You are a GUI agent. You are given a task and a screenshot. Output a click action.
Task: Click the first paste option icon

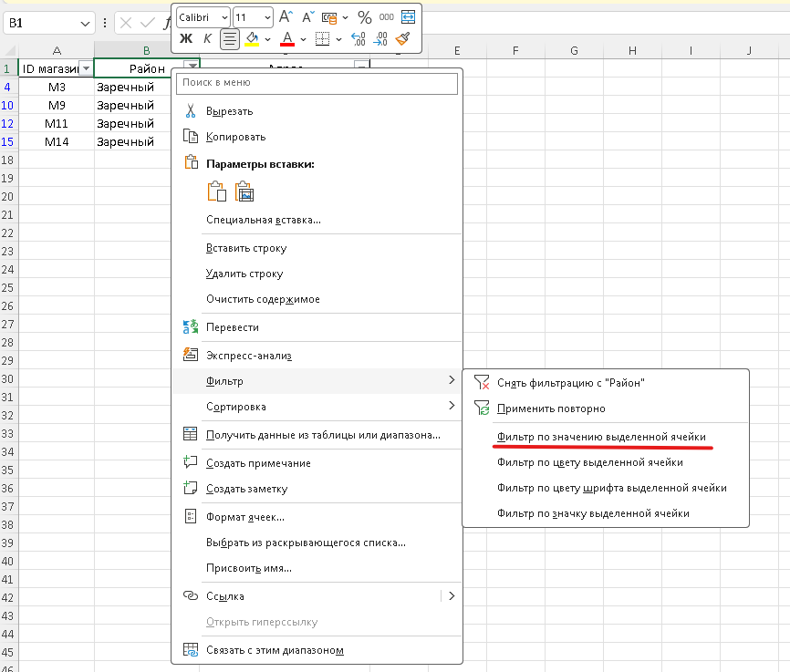pos(216,191)
